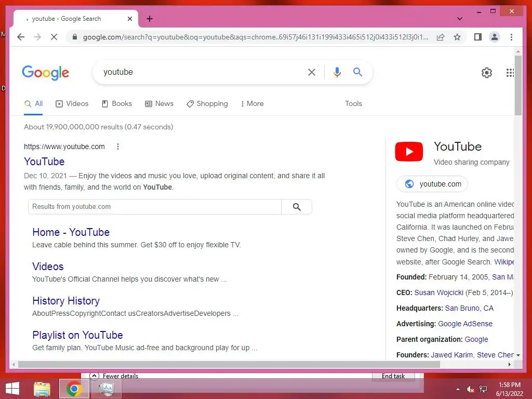The image size is (532, 399).
Task: Click the horizontal scrollbar thumb at page bottom
Action: pos(229,364)
